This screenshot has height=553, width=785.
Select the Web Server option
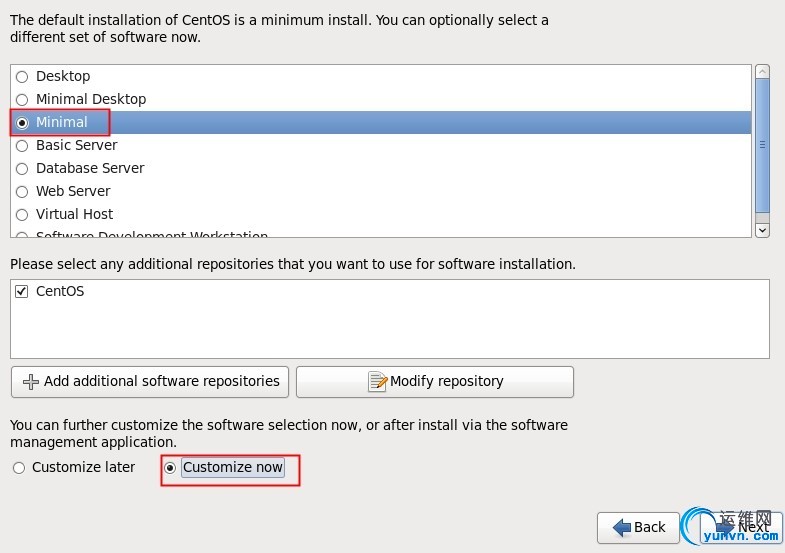[x=22, y=192]
